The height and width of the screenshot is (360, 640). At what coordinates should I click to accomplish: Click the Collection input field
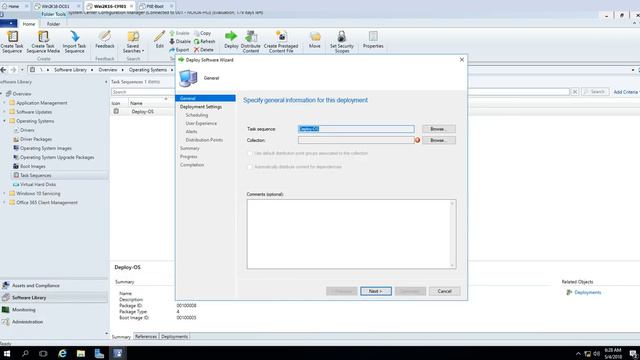pos(356,140)
